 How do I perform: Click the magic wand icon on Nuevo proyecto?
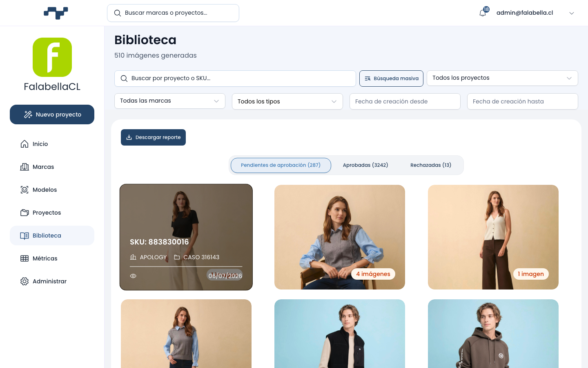pyautogui.click(x=28, y=114)
